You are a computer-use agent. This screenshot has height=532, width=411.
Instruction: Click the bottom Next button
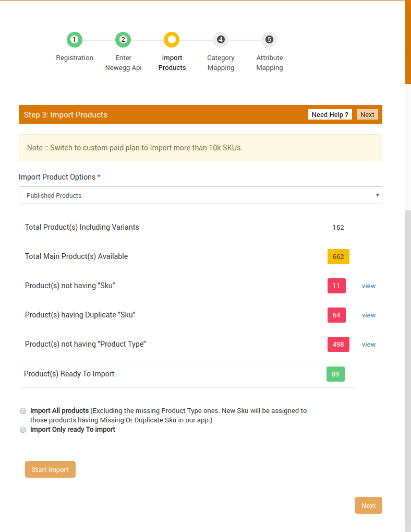tap(368, 505)
